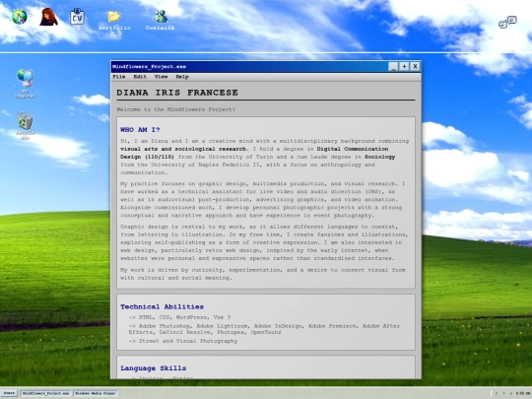The height and width of the screenshot is (399, 532).
Task: Select Windows Media Player taskbar button
Action: click(x=96, y=393)
